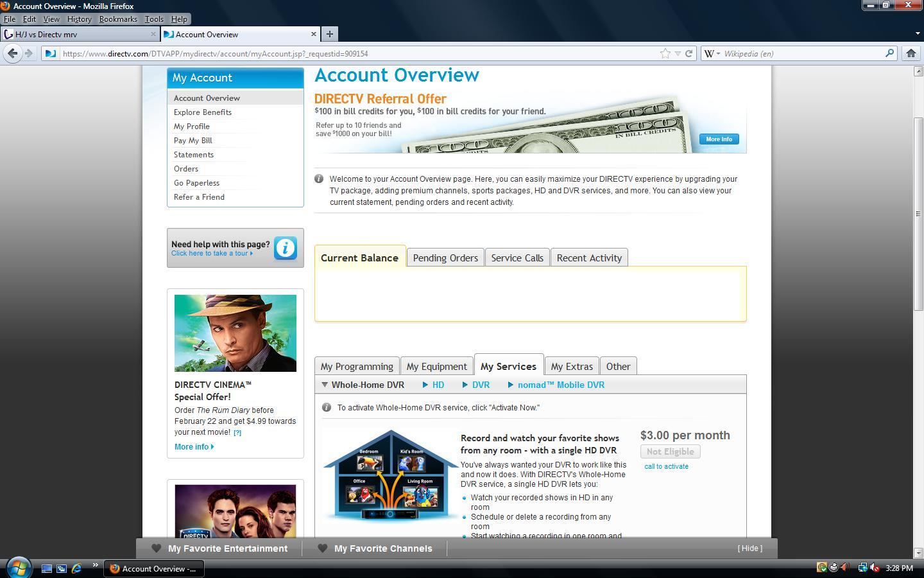Expand the DVR service section
Viewport: 924px width, 578px height.
pos(475,385)
